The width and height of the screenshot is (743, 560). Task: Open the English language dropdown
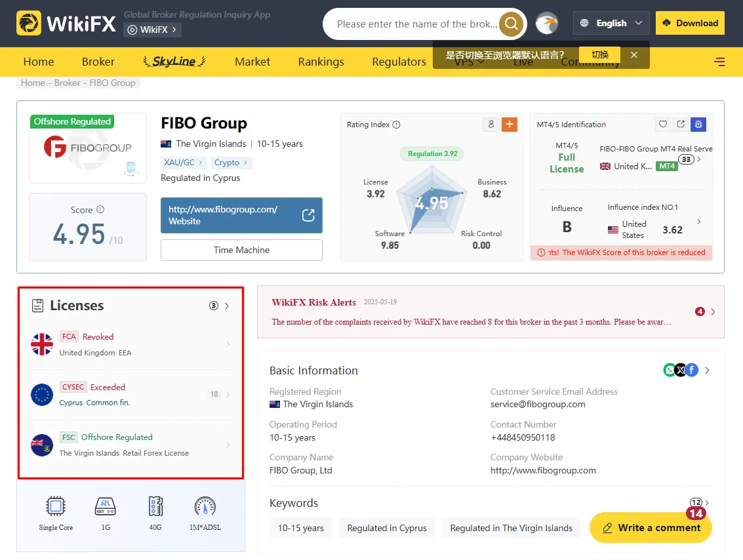pos(611,23)
